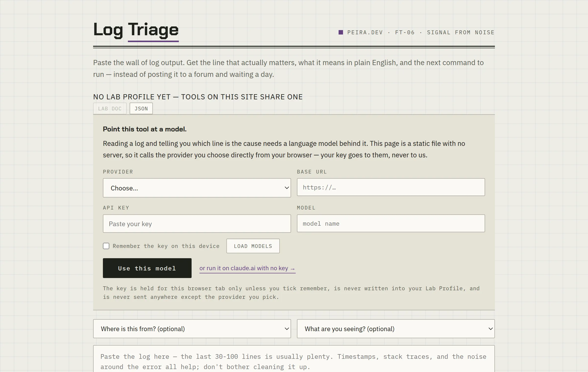Viewport: 588px width, 372px height.
Task: Click the purple square PEIRA.DEV icon
Action: click(x=341, y=32)
